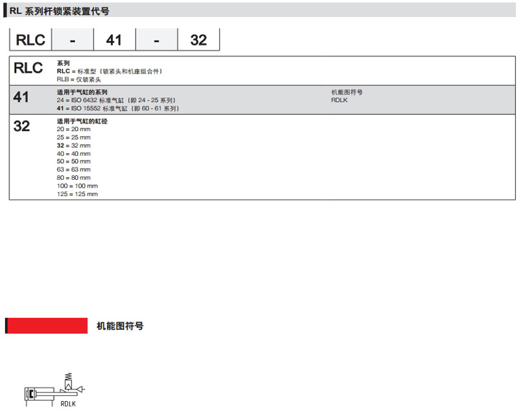The height and width of the screenshot is (420, 519).
Task: Select the RLC box in the code example
Action: pos(30,40)
